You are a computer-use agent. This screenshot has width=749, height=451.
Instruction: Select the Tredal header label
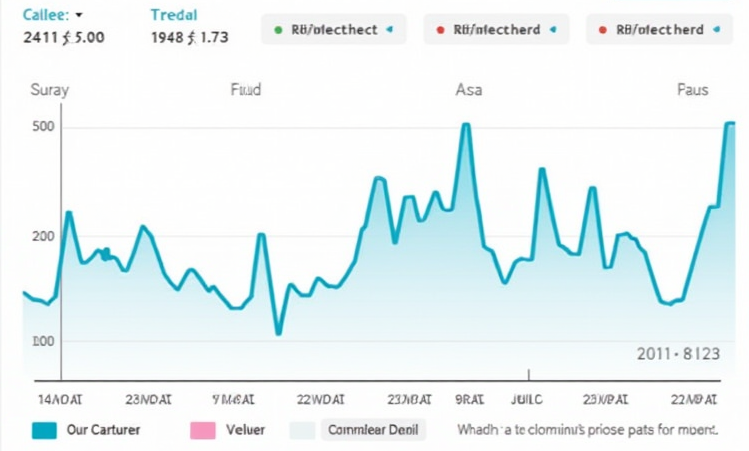(x=174, y=16)
